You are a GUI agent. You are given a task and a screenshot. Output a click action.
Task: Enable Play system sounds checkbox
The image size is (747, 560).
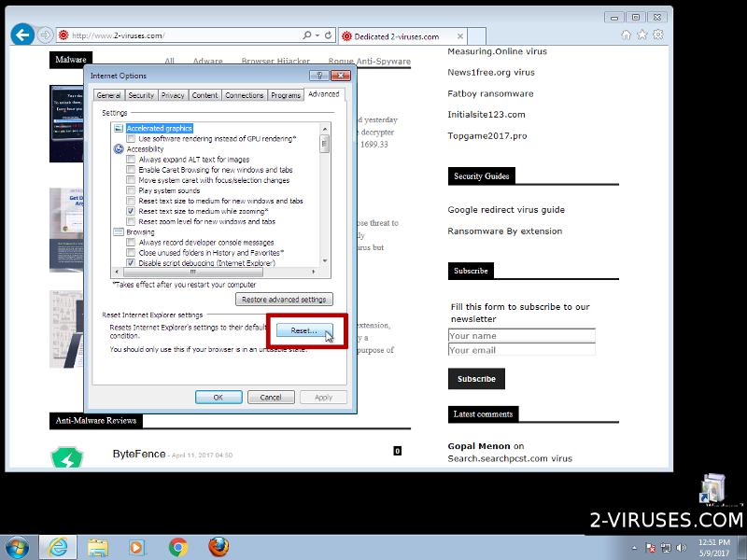pos(131,190)
